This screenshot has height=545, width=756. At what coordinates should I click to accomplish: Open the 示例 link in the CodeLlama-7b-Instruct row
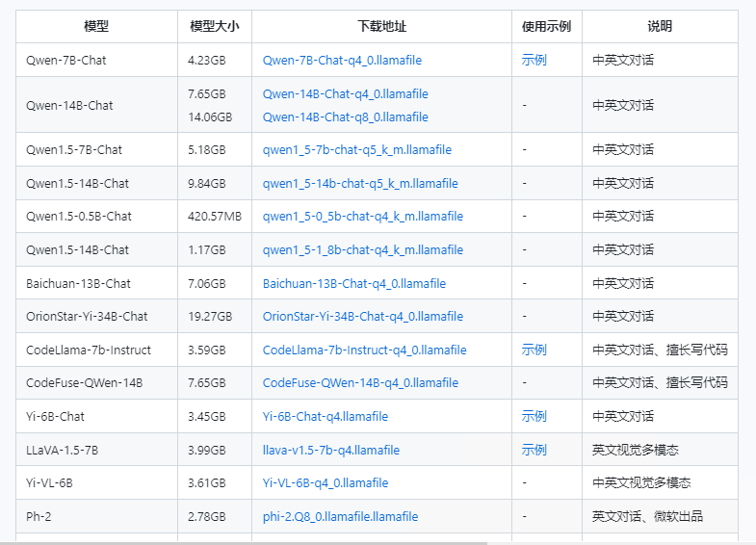[534, 350]
